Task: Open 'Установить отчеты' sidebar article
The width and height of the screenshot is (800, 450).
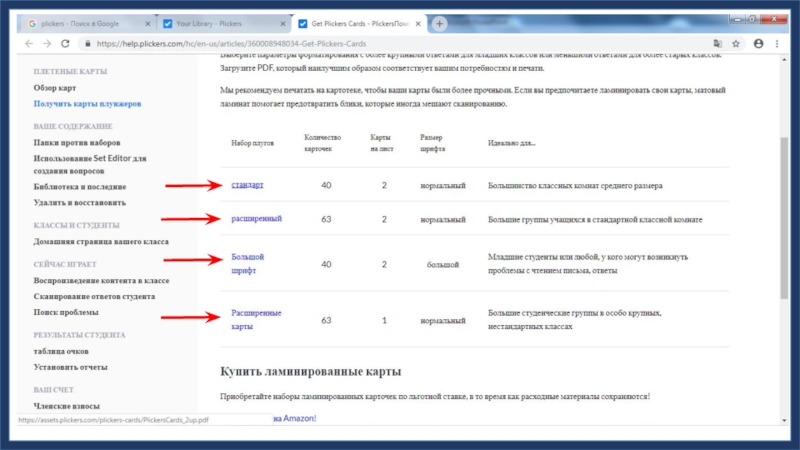Action: (x=70, y=367)
